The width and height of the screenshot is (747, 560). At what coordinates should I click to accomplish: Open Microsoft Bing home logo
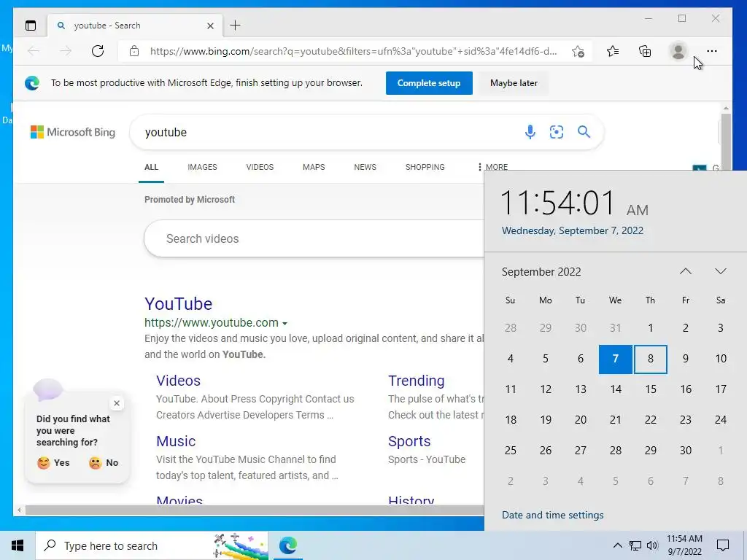tap(73, 132)
